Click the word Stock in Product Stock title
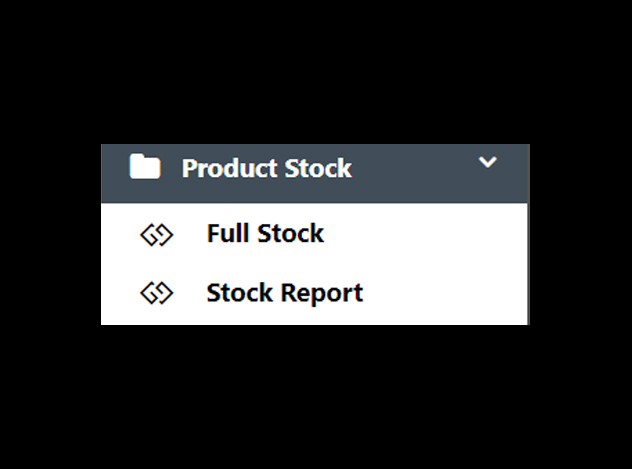 [x=318, y=168]
